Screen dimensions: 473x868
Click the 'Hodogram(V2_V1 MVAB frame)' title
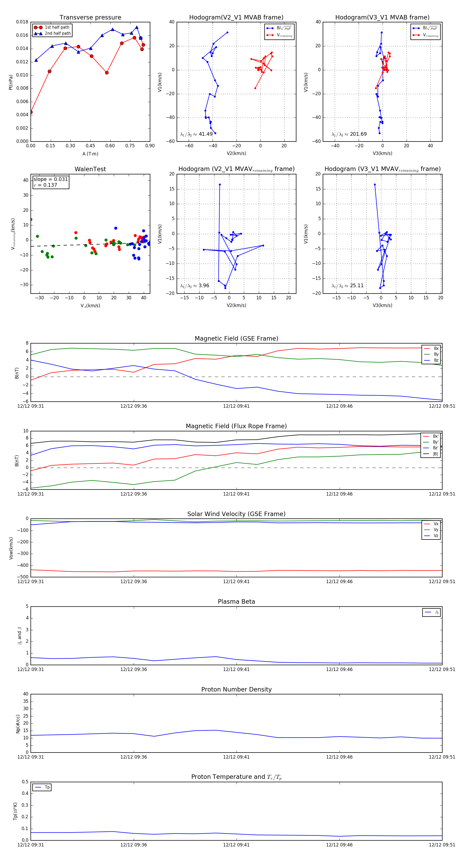coord(236,18)
